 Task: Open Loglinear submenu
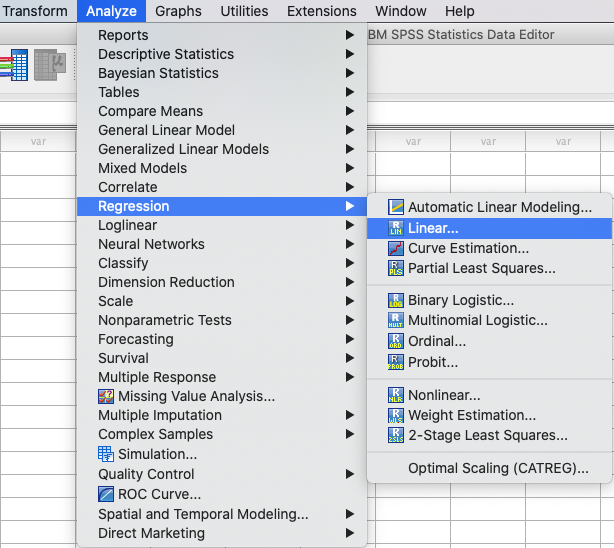point(222,225)
